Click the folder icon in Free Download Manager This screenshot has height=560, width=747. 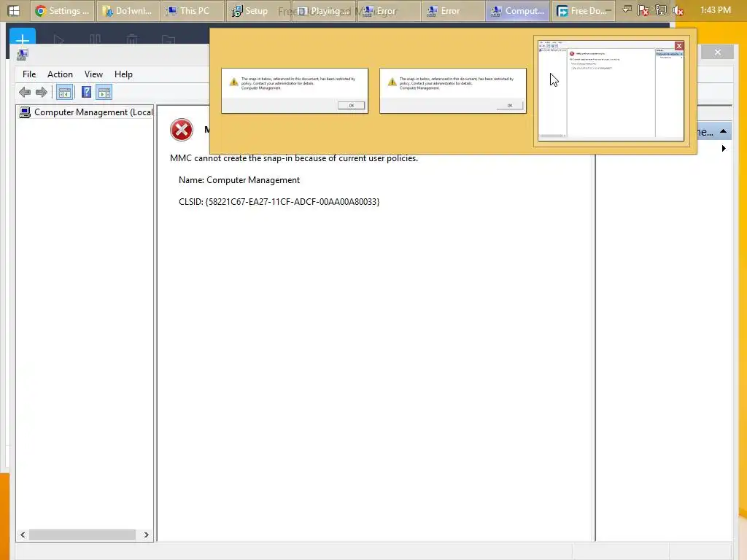click(x=169, y=39)
